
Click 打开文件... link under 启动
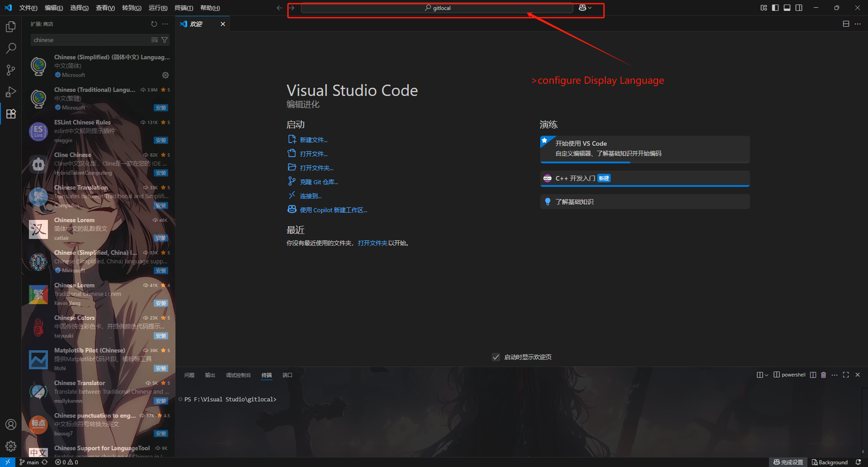click(314, 154)
